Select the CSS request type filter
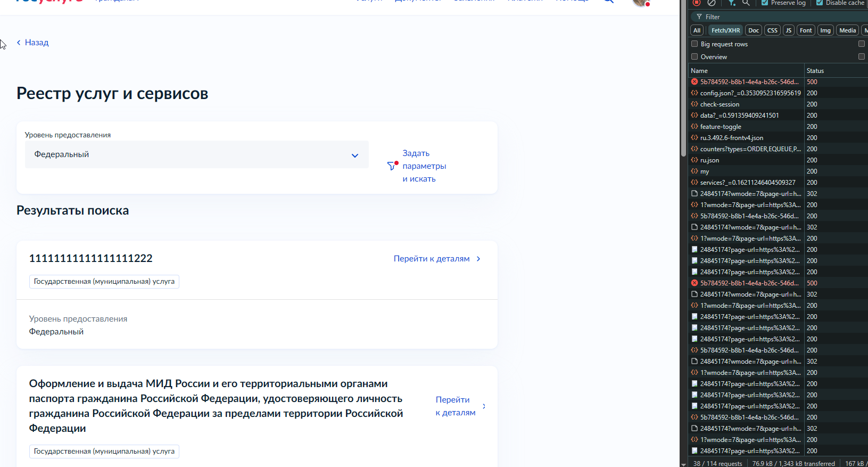The height and width of the screenshot is (467, 868). click(x=772, y=30)
